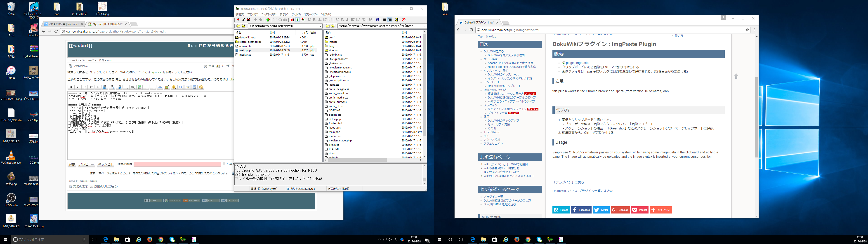Image resolution: width=868 pixels, height=244 pixels.
Task: Click the FFFTP remote file list vertical scrollbar
Action: (x=425, y=94)
